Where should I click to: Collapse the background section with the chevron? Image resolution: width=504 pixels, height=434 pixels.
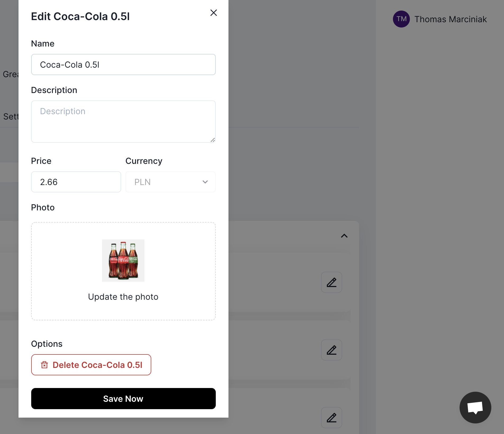(x=344, y=236)
